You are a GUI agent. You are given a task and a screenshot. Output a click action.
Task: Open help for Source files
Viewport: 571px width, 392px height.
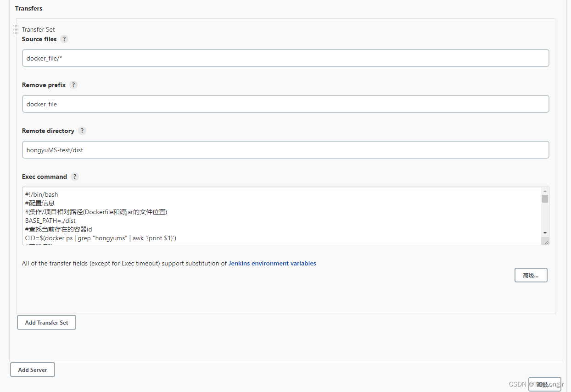64,39
